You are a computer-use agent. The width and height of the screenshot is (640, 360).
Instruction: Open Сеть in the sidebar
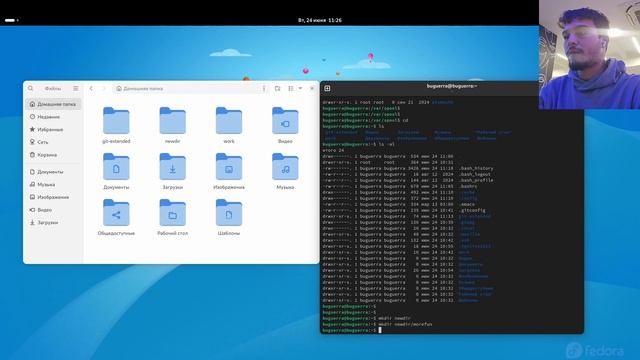click(53, 142)
